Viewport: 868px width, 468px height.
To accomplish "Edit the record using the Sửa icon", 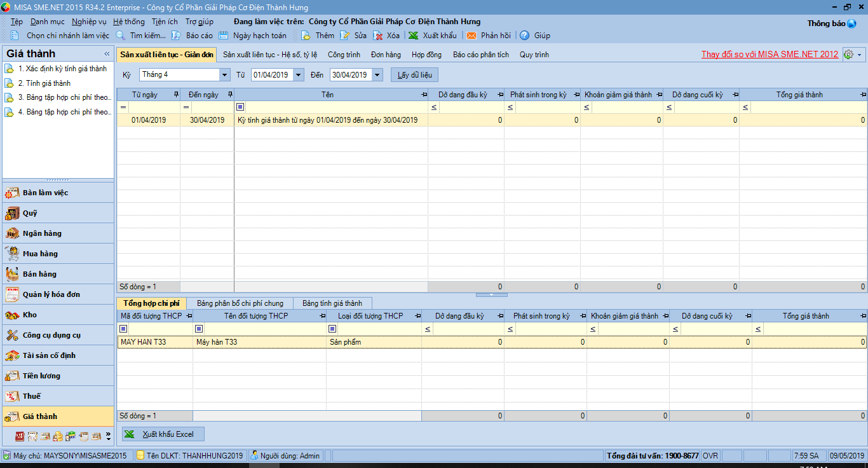I will pyautogui.click(x=344, y=36).
